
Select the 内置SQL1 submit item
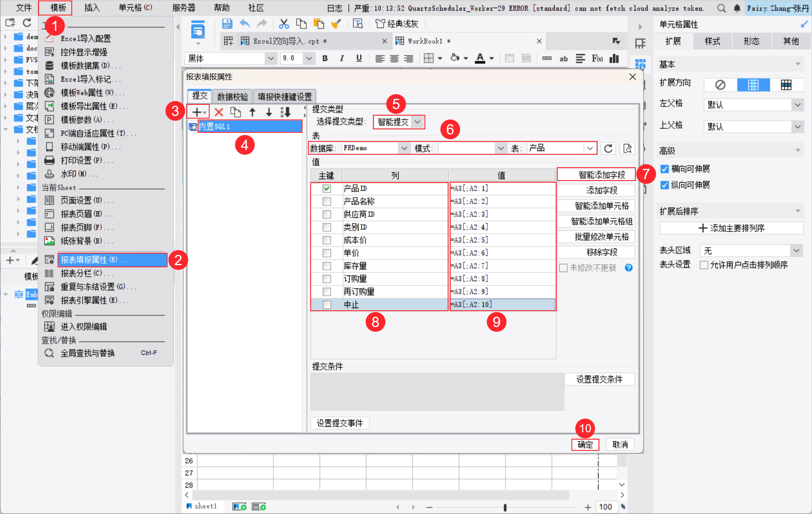pyautogui.click(x=250, y=126)
